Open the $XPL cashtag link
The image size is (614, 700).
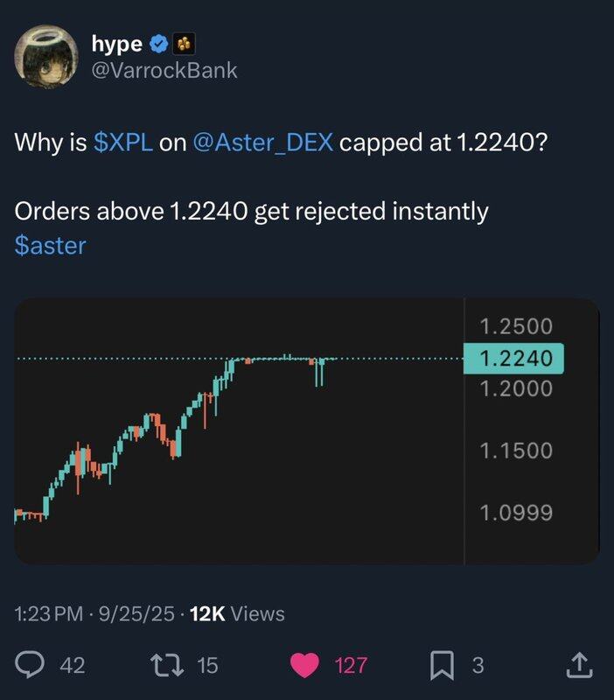pyautogui.click(x=123, y=143)
